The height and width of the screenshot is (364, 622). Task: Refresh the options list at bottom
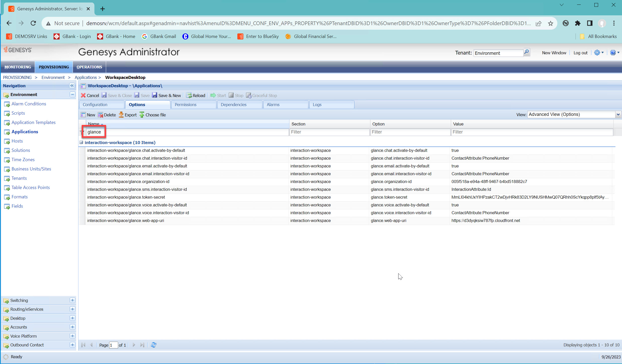pyautogui.click(x=154, y=345)
